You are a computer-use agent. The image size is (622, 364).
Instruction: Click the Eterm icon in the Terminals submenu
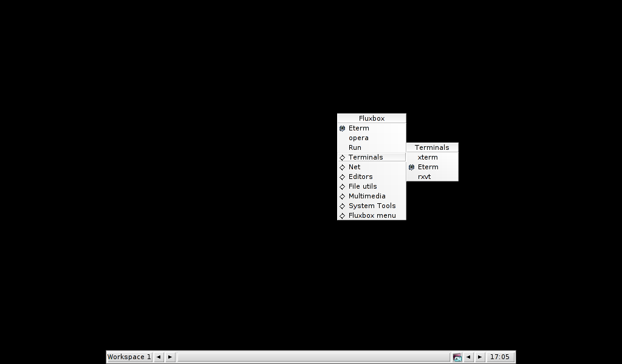(x=412, y=167)
